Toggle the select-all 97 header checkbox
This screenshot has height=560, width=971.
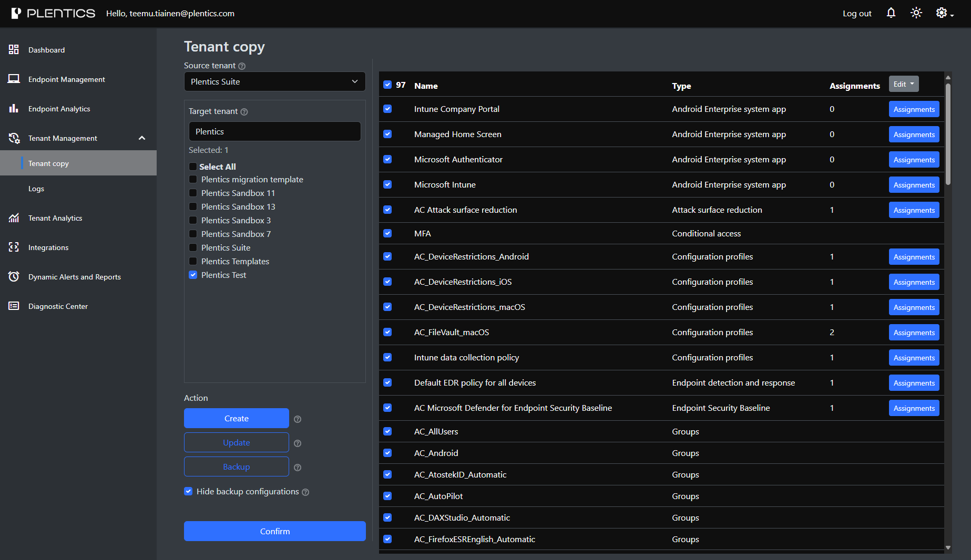(x=387, y=85)
